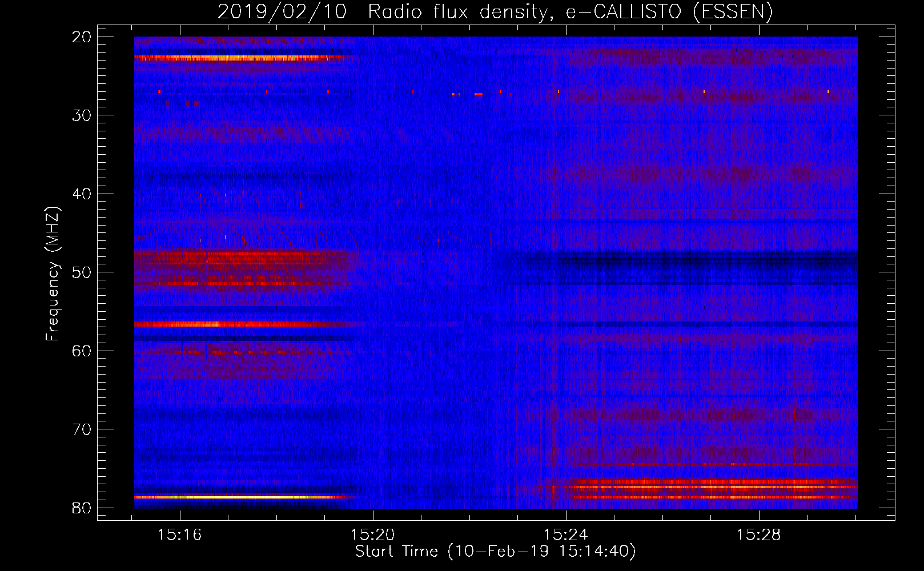Click the '15:20' time tick label
Screen dimensions: 924x571
tap(373, 535)
